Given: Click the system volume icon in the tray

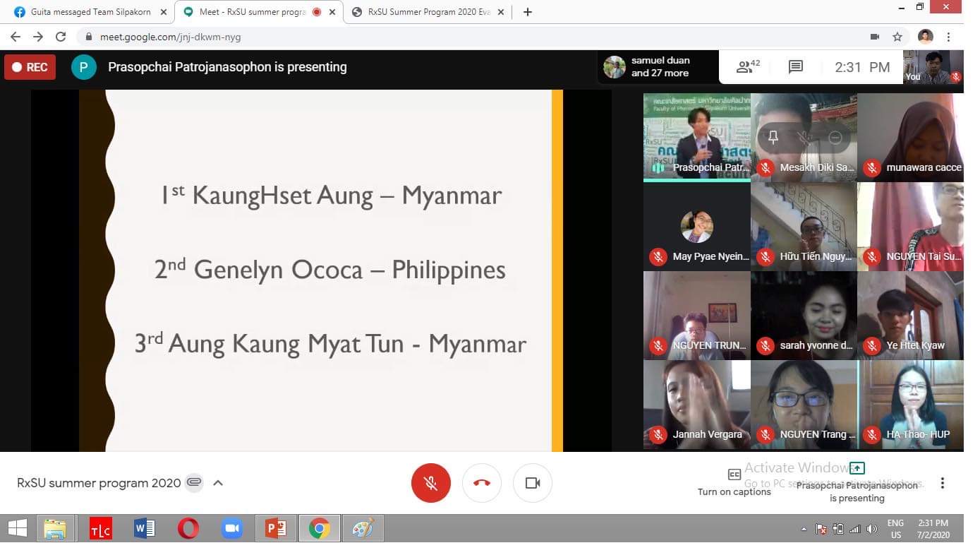Looking at the screenshot, I should [872, 529].
